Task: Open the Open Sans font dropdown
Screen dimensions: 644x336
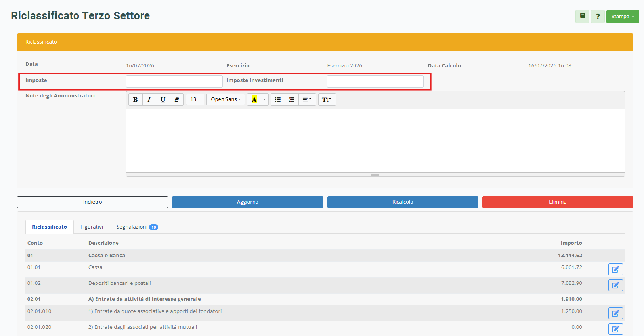Action: [x=225, y=99]
